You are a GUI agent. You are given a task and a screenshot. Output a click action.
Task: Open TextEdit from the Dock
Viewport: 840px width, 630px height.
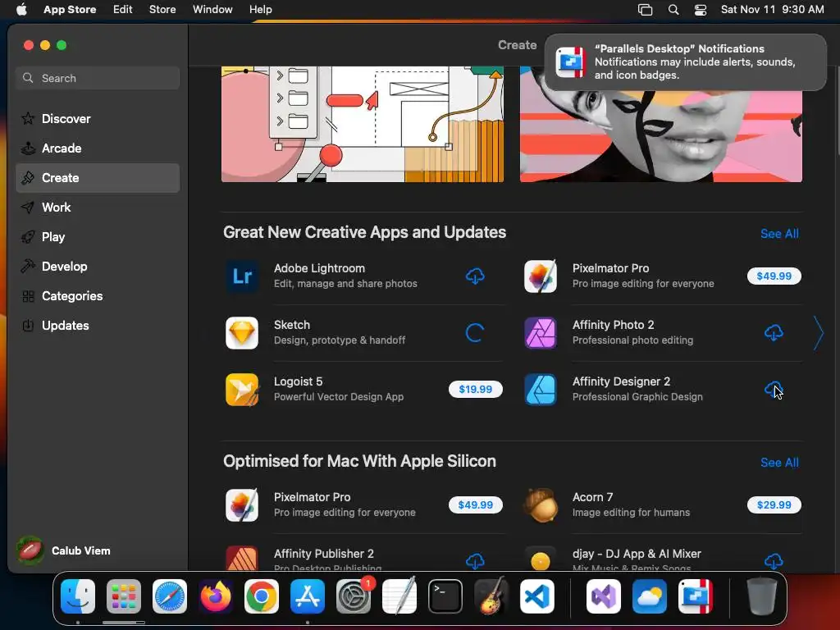click(399, 596)
